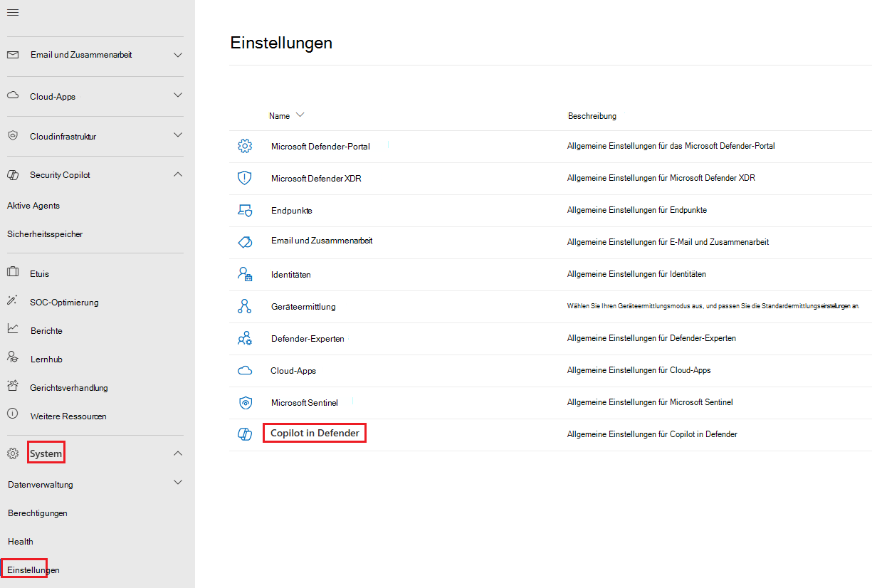The width and height of the screenshot is (872, 588).
Task: Click the Defender-Experten people icon
Action: 245,337
